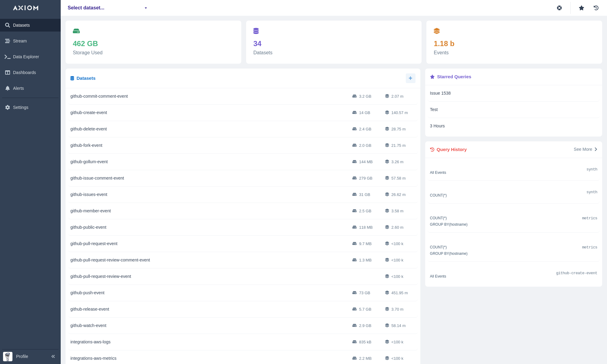Image resolution: width=607 pixels, height=364 pixels.
Task: Open the integrations-aws-logs dataset row
Action: tap(90, 342)
